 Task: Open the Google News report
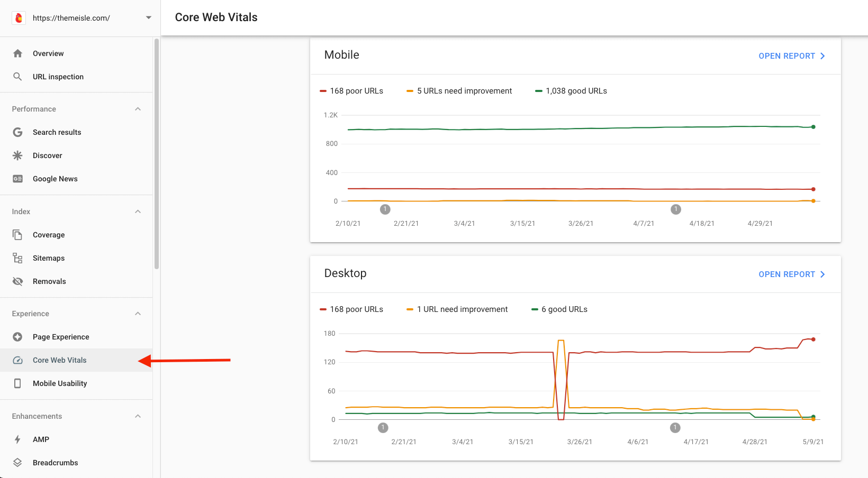55,178
